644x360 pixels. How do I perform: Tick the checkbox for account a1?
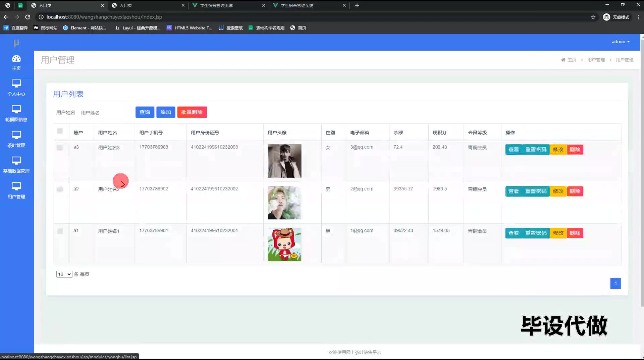tap(60, 231)
